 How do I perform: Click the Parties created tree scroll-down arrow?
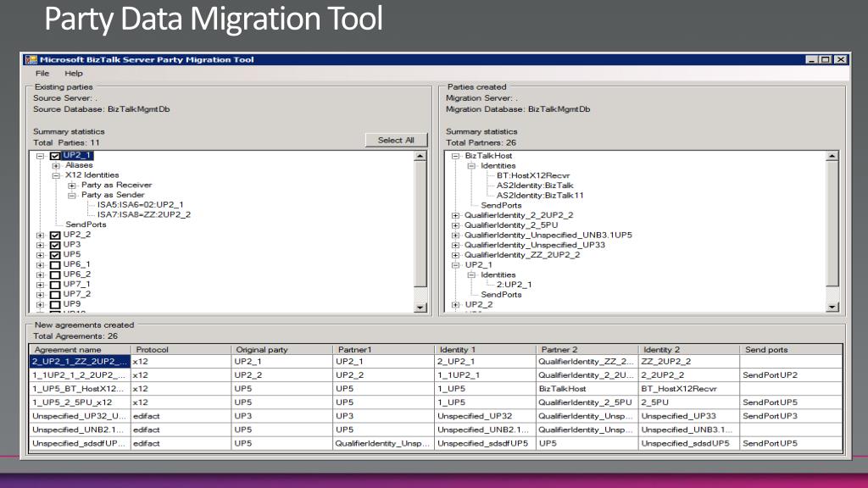[x=832, y=307]
